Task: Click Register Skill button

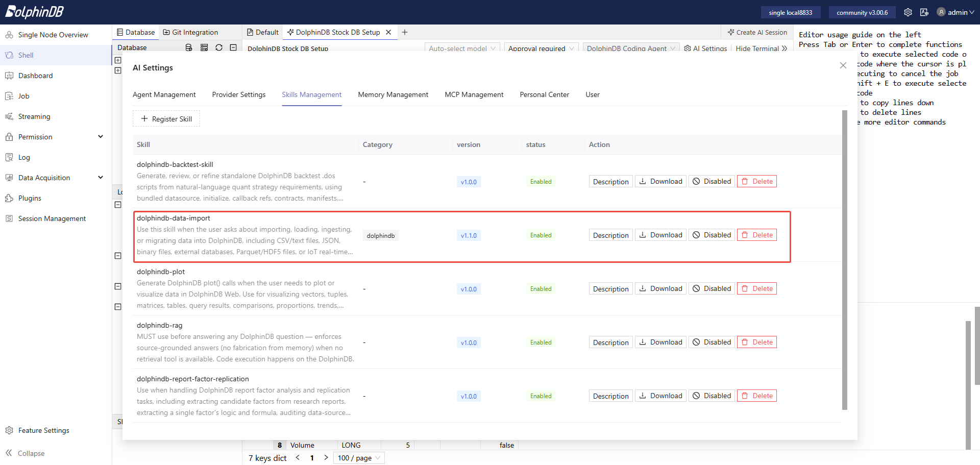Action: (x=166, y=119)
